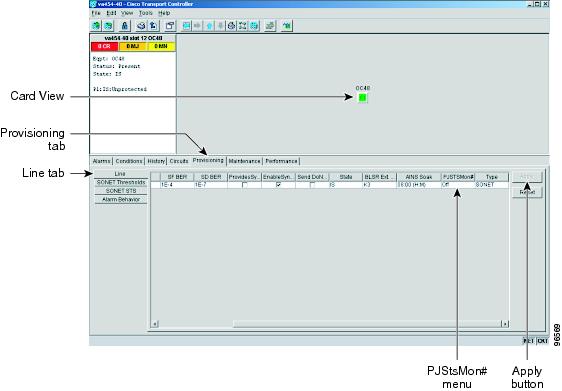
Task: Switch to the Alarms tab
Action: [x=101, y=161]
